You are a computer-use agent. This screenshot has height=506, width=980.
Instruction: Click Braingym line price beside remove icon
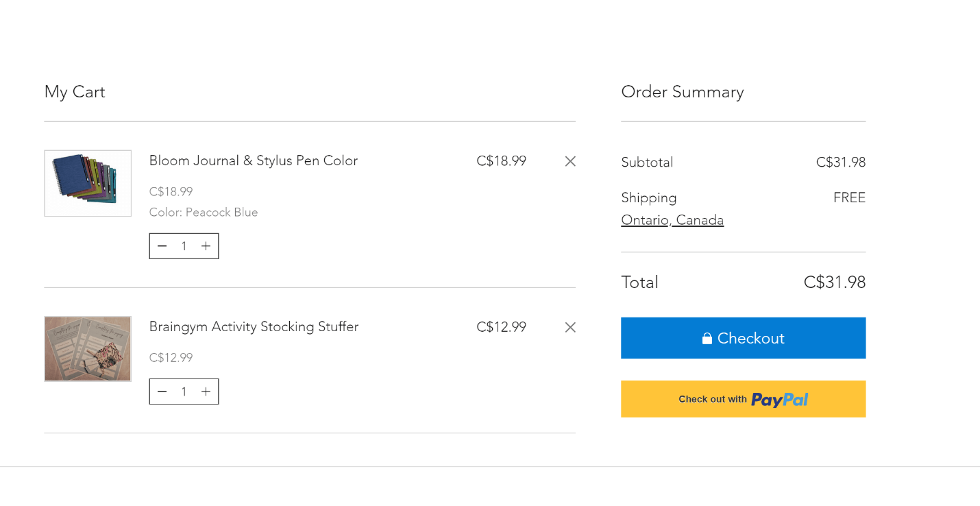[501, 327]
